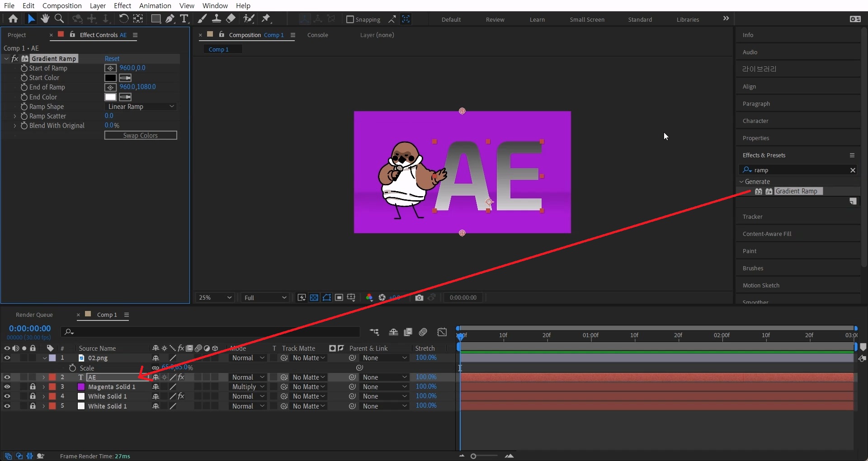Click the Reset link for Gradient Ramp

(112, 59)
